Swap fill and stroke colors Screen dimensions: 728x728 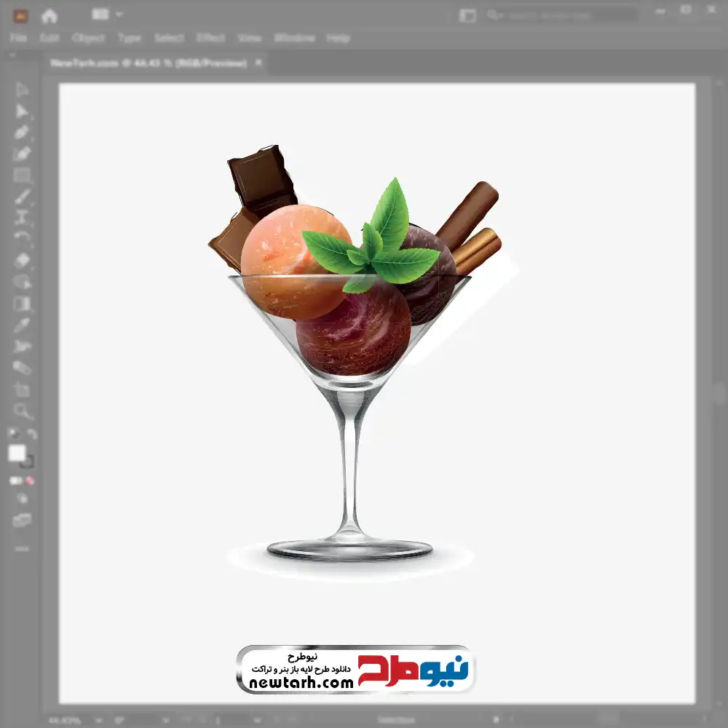pyautogui.click(x=31, y=435)
